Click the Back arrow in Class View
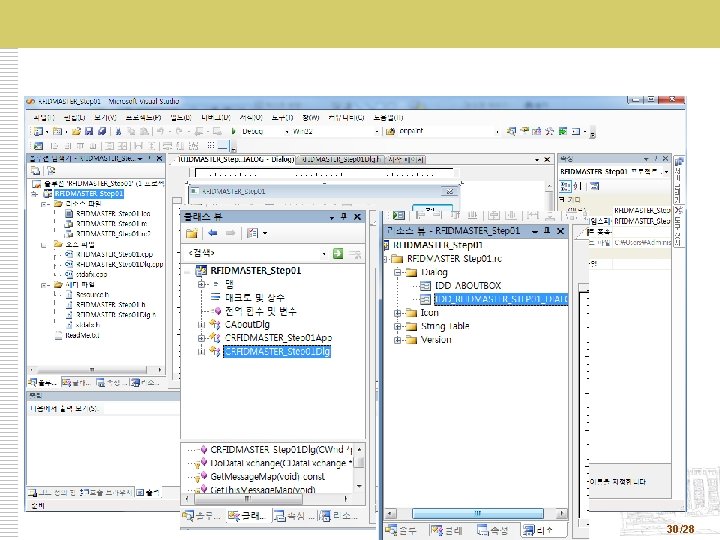Screen dimensions: 720x540 pos(213,233)
